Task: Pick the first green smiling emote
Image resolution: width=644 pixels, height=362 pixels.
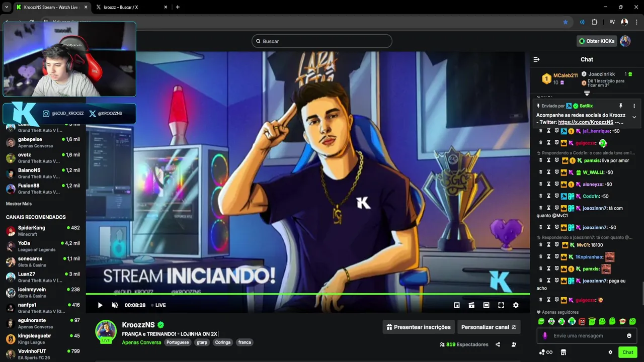Action: [x=541, y=321]
